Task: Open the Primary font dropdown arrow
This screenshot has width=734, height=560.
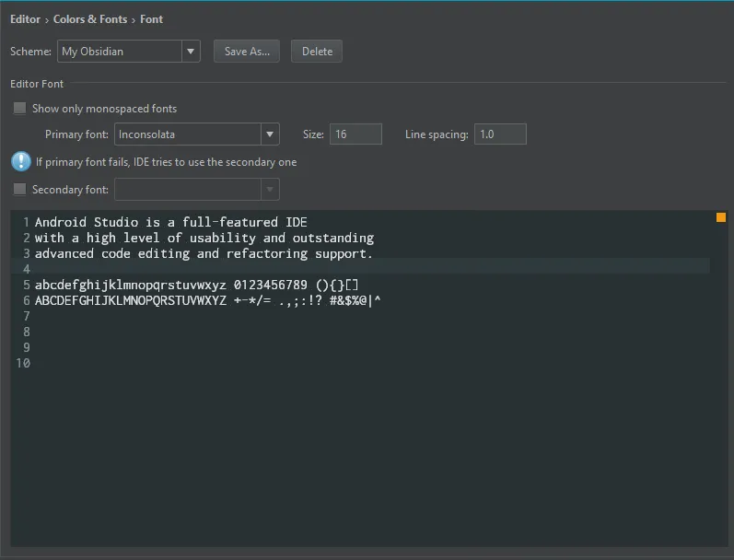Action: point(270,134)
